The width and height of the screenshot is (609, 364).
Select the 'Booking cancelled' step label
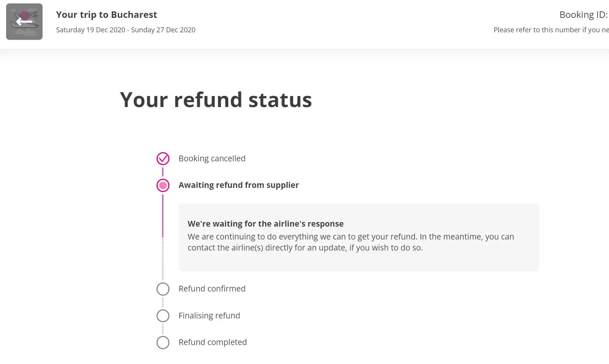click(x=212, y=159)
